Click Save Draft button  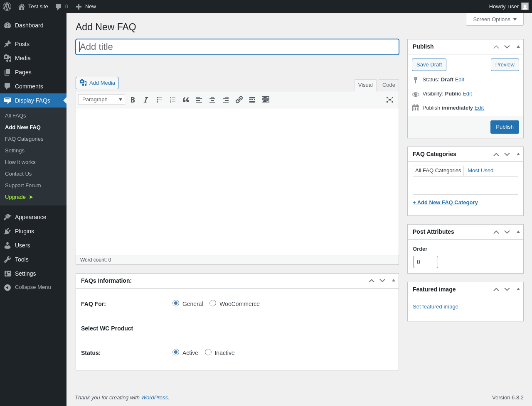[429, 65]
